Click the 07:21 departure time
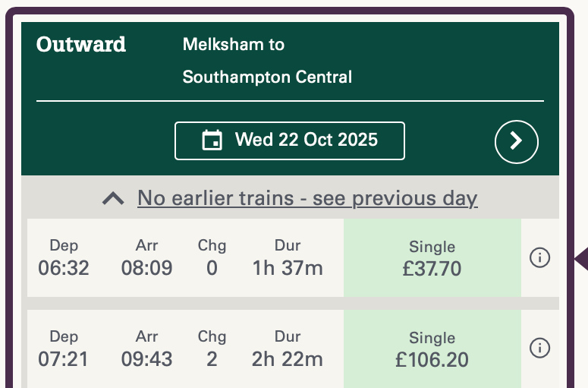 [x=64, y=358]
